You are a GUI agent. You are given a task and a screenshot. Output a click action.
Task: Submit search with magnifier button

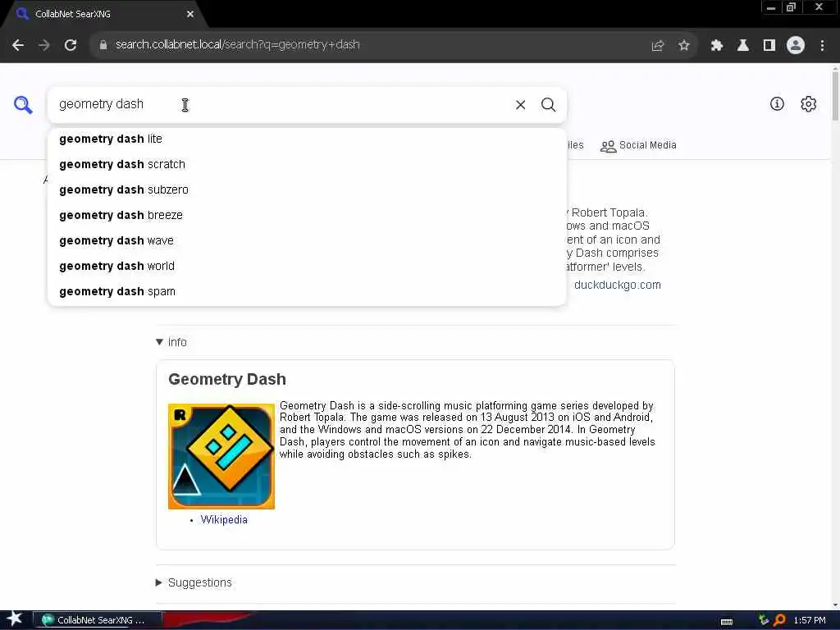[x=548, y=104]
